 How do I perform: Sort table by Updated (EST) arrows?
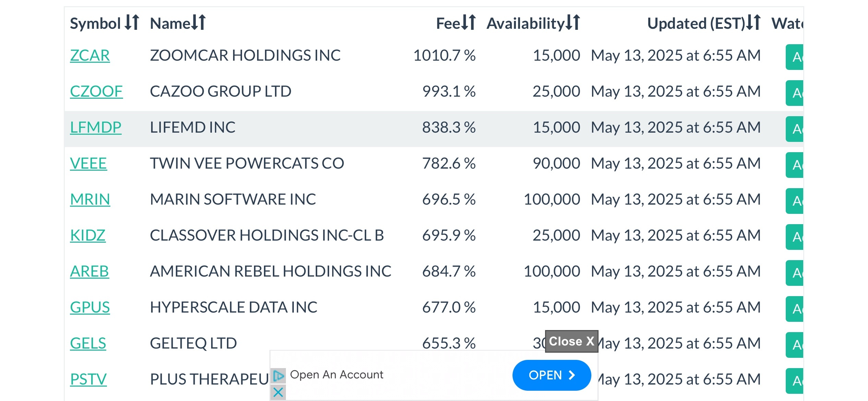tap(754, 23)
